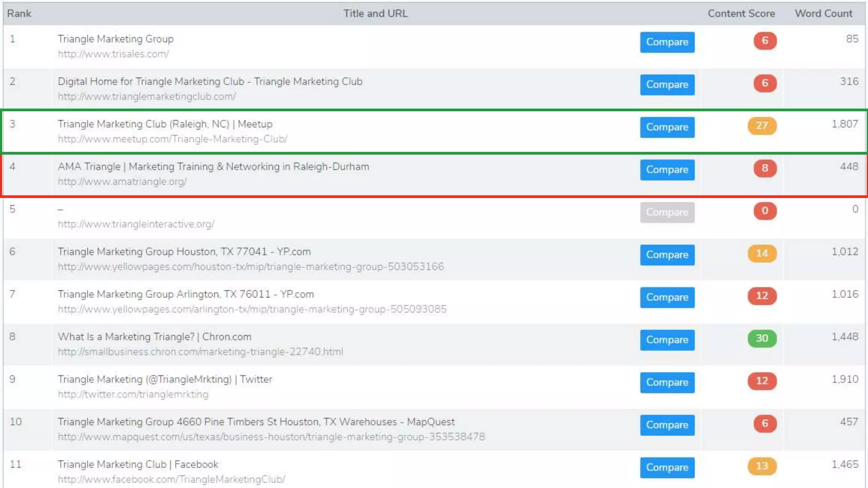
Task: Click orange content score badge 27
Action: 762,126
